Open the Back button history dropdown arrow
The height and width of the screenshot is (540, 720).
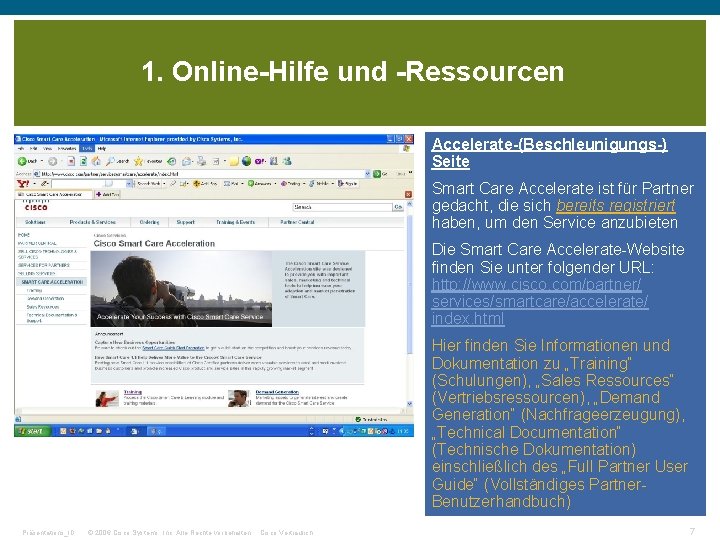click(42, 161)
